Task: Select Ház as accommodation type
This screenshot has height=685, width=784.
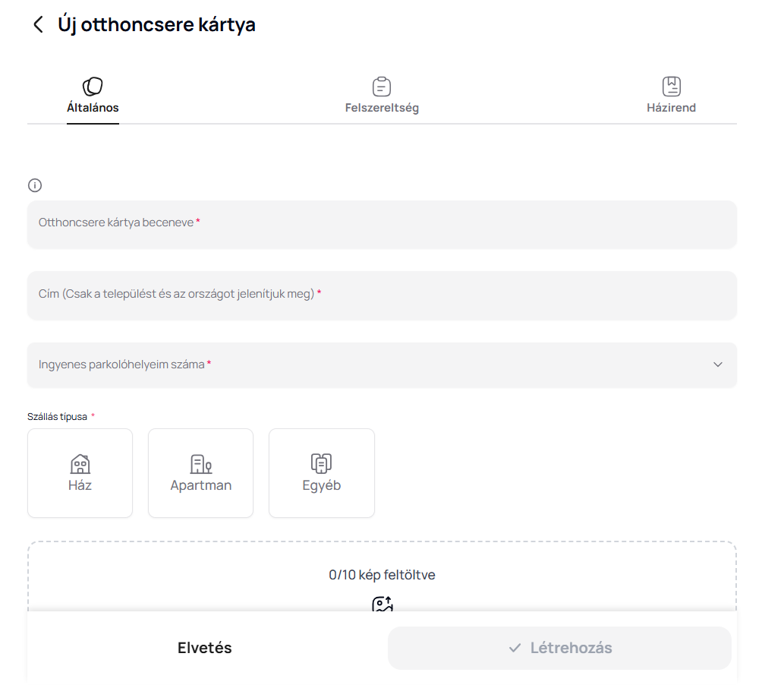Action: point(80,473)
